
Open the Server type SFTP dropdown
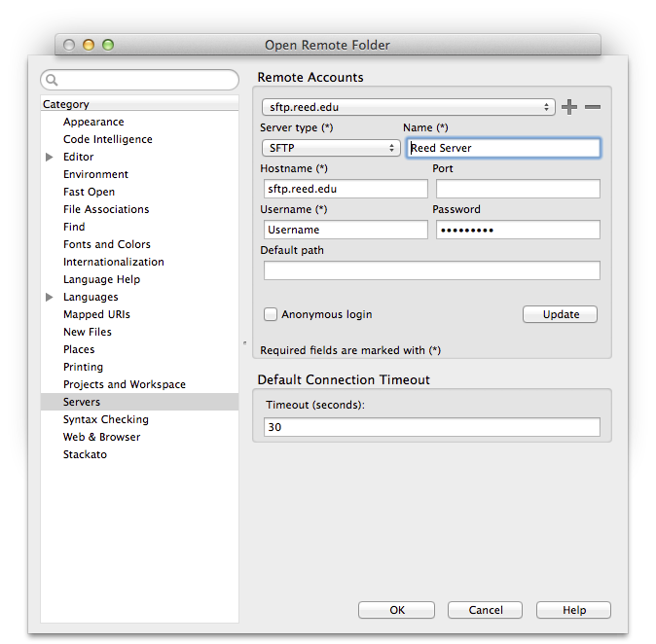[x=331, y=148]
